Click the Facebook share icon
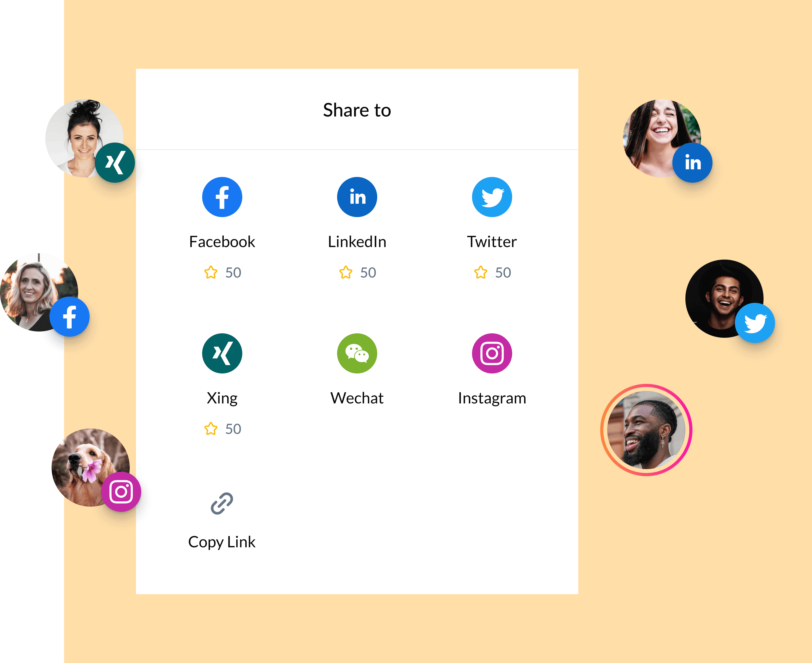Screen dimensions: 812x663 click(222, 197)
